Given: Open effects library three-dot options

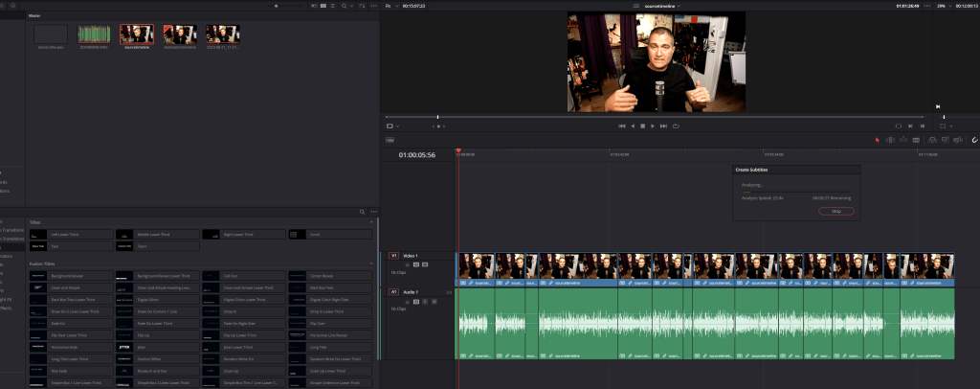Looking at the screenshot, I should [374, 212].
